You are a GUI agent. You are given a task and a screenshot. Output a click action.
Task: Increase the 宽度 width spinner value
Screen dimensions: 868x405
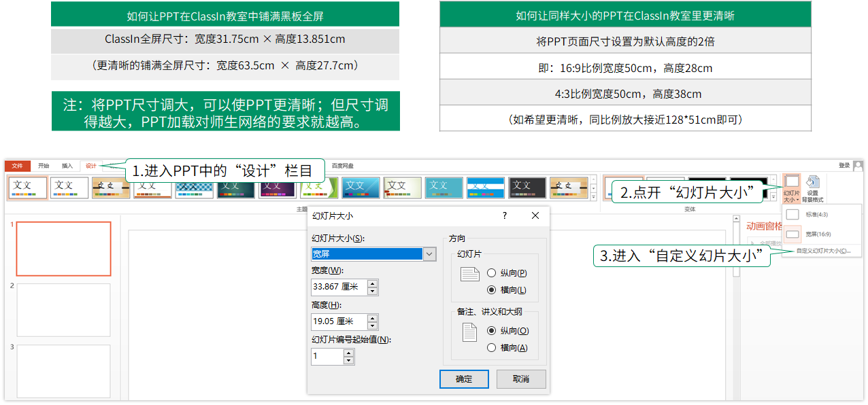coord(372,283)
